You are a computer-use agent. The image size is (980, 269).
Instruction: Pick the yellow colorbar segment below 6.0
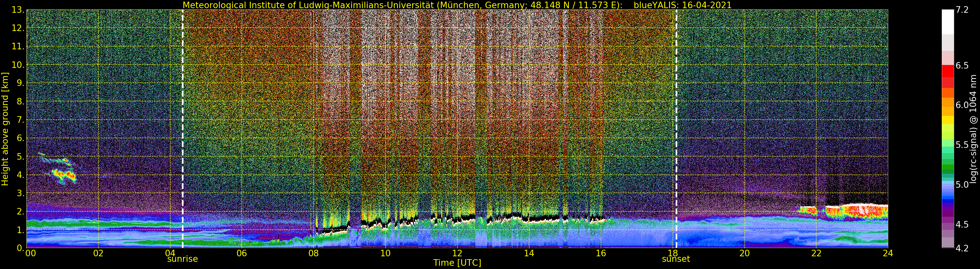pos(948,119)
